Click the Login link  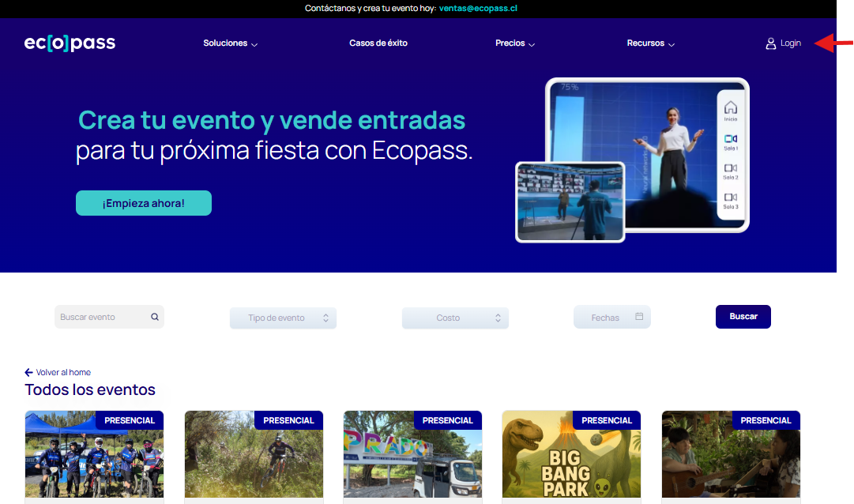(790, 43)
